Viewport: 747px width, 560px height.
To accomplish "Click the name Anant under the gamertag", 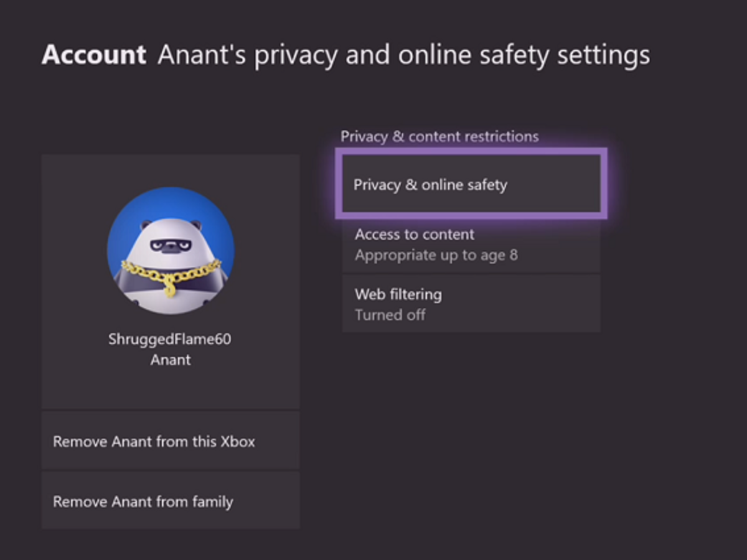I will (x=170, y=360).
